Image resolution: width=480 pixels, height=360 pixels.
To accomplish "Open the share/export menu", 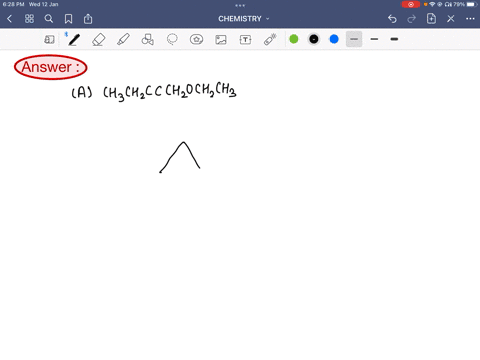I will (x=88, y=19).
